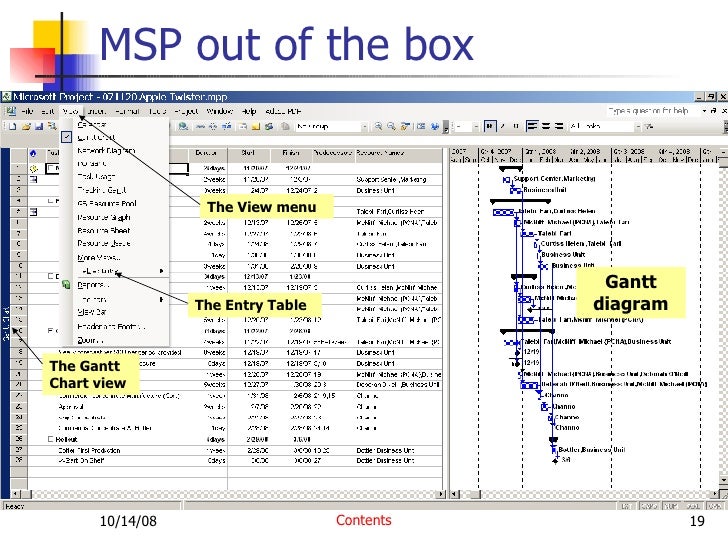The image size is (728, 546).
Task: Open the Format menu
Action: tap(127, 111)
